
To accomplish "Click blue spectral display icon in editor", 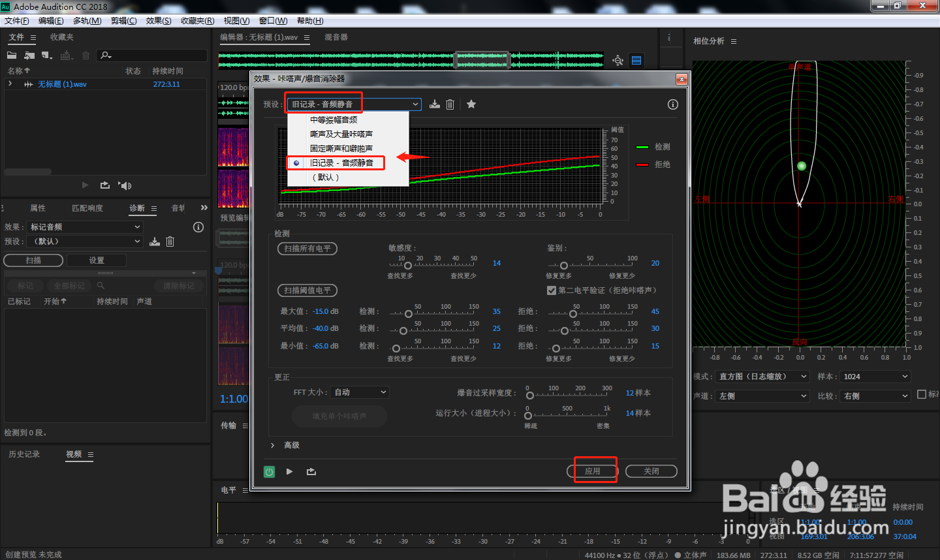I will (636, 61).
